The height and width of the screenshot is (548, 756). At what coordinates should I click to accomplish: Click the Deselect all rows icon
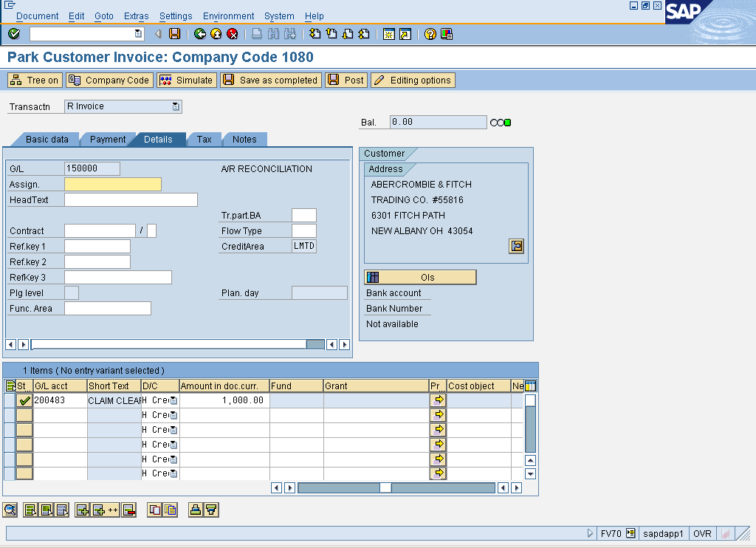tap(62, 510)
